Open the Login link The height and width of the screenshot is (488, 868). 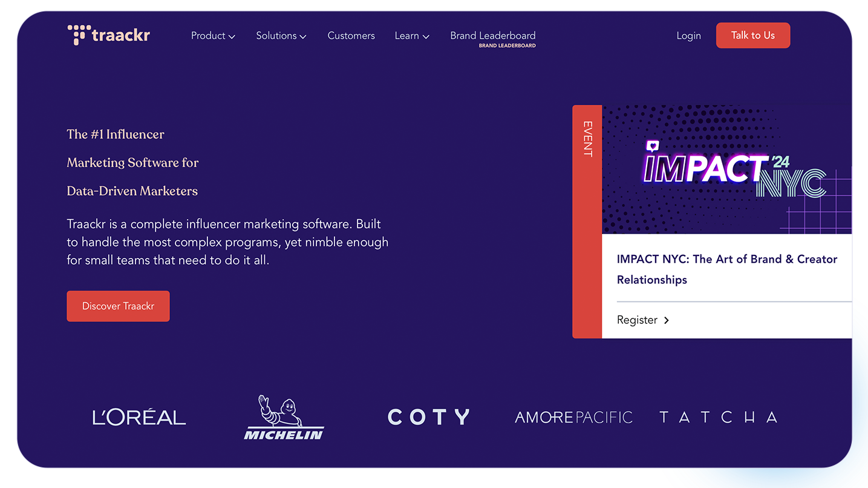click(x=688, y=36)
